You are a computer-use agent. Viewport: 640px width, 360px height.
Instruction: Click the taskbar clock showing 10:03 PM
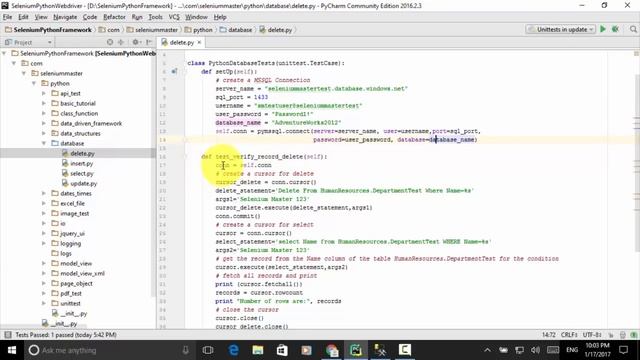coord(598,350)
